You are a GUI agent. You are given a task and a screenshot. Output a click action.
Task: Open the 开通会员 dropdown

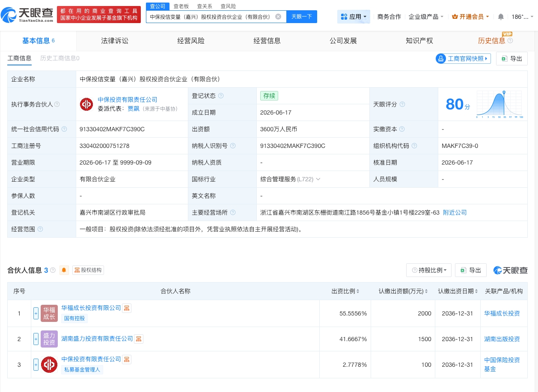(470, 17)
